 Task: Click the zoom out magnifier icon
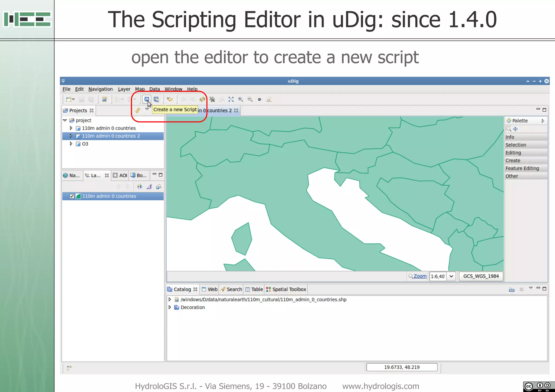click(x=250, y=99)
